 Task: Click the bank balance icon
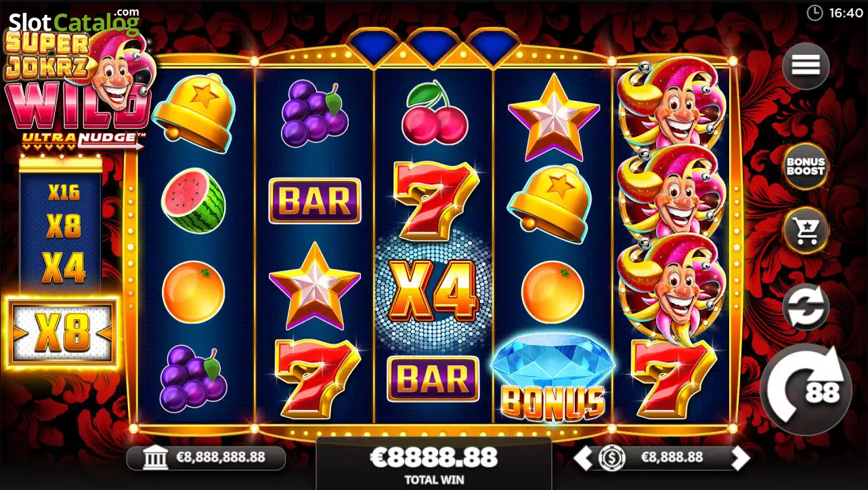point(156,458)
